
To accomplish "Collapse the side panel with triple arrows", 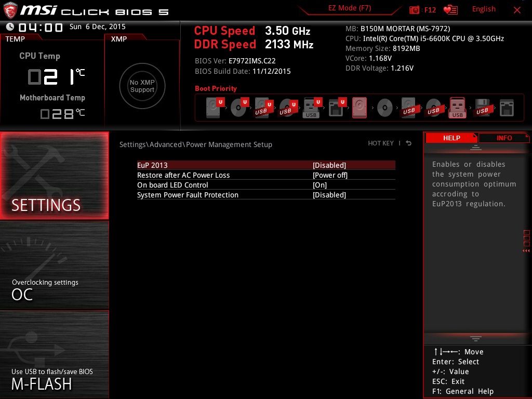I will pos(526,251).
